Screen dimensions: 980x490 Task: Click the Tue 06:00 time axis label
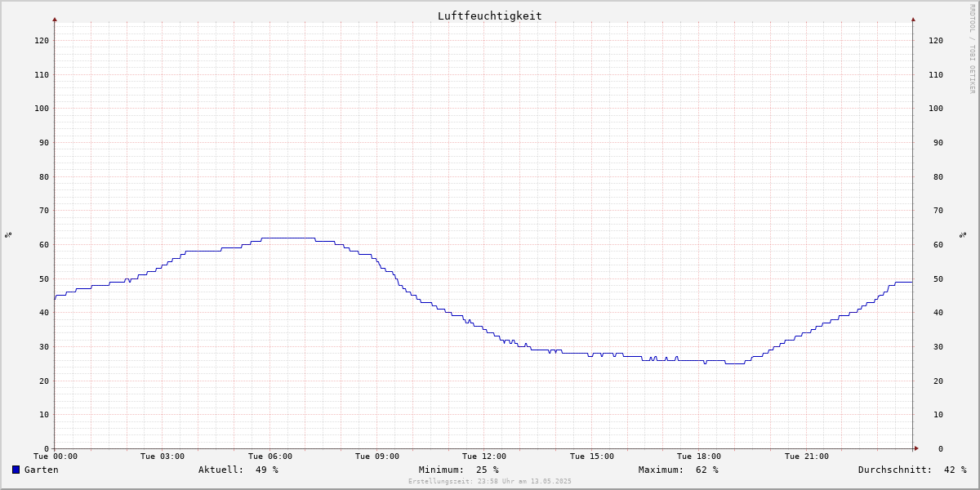click(270, 457)
